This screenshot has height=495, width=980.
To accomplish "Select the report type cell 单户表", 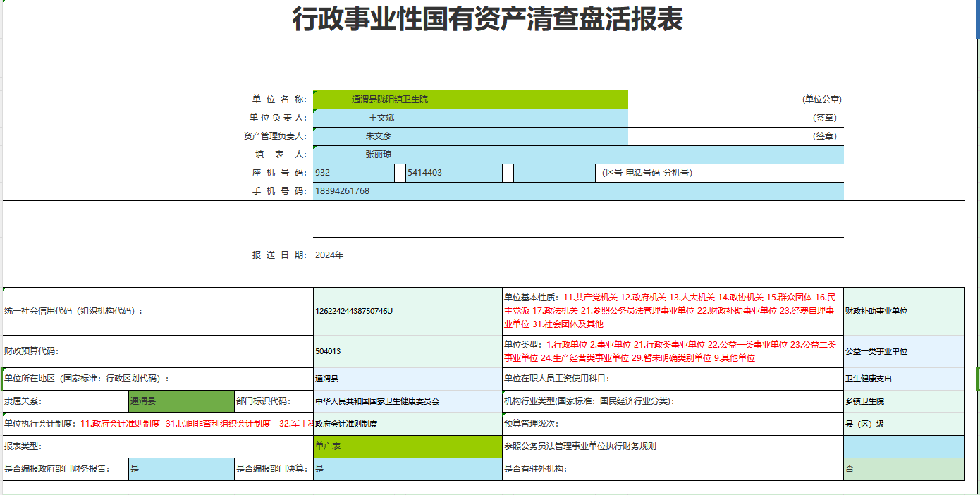I will [408, 446].
